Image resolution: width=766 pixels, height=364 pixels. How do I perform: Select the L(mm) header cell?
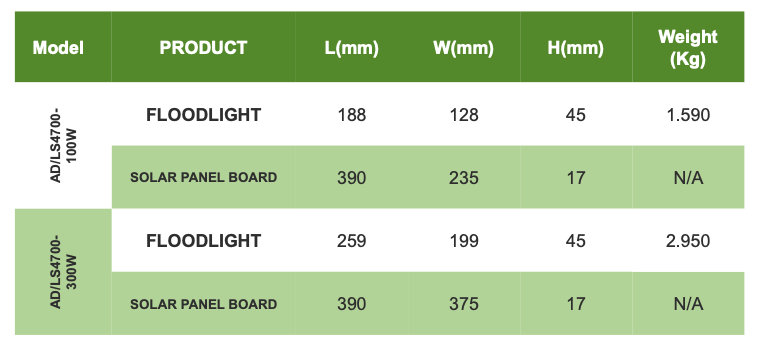coord(352,48)
